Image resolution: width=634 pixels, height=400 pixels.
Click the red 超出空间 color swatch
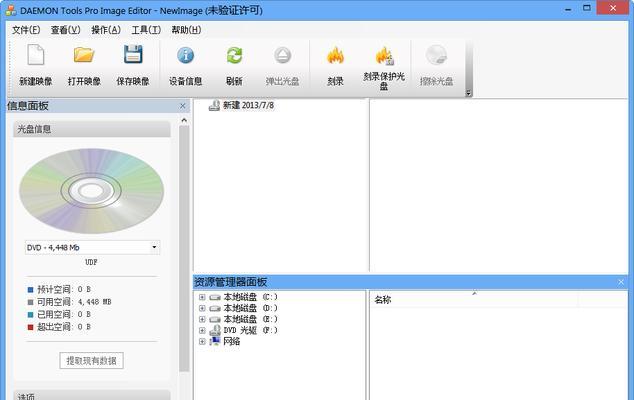(30, 327)
